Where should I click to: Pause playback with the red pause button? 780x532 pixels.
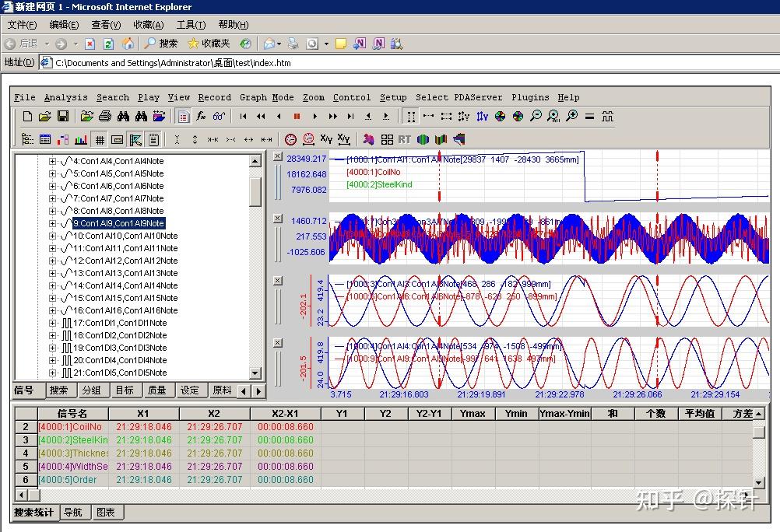[x=297, y=117]
